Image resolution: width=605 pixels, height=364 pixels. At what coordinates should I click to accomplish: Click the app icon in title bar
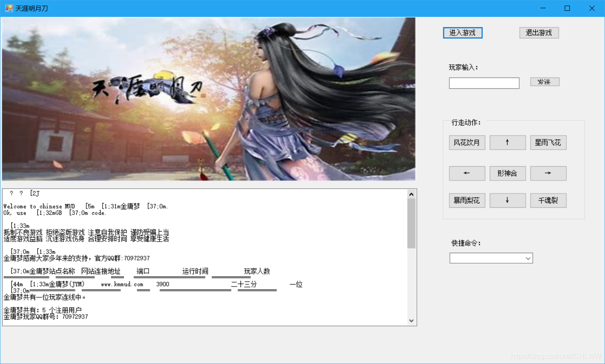click(9, 8)
